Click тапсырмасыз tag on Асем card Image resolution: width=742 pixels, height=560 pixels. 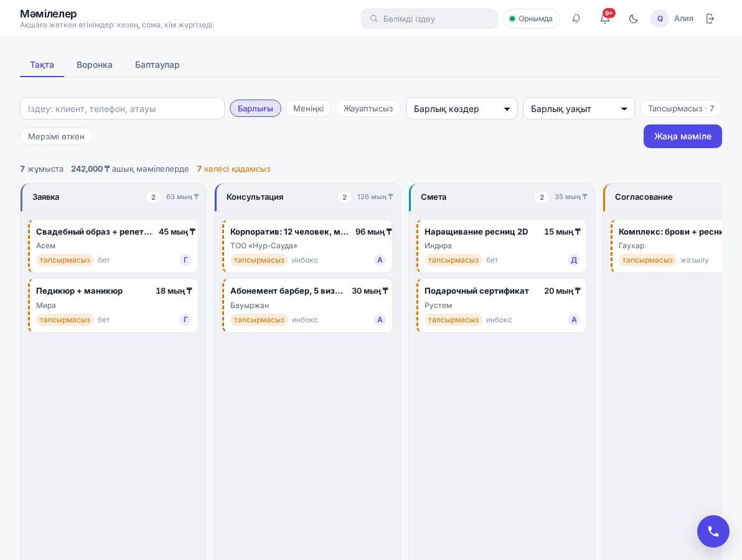(65, 259)
